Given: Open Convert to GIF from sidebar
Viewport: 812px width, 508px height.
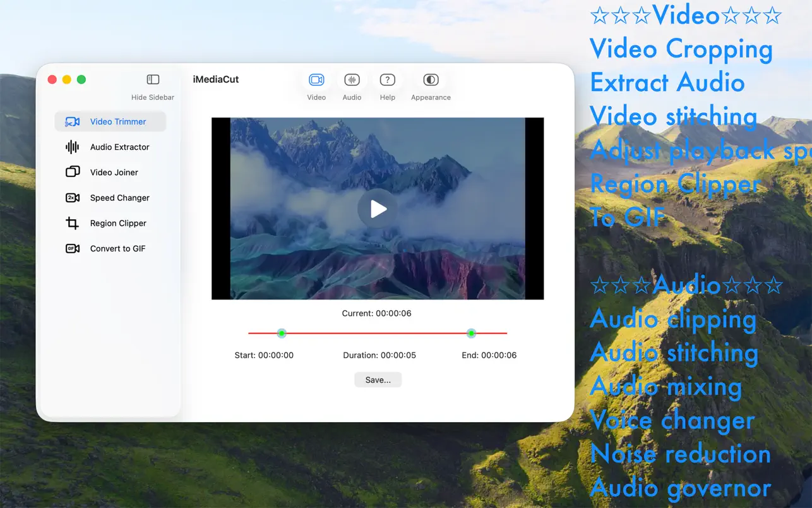Looking at the screenshot, I should pos(117,248).
